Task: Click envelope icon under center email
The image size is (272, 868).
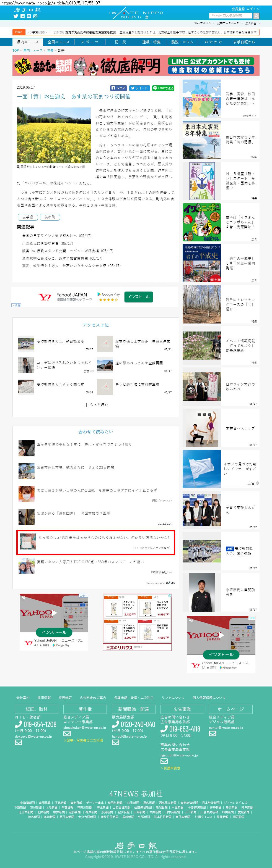Action: pyautogui.click(x=213, y=733)
